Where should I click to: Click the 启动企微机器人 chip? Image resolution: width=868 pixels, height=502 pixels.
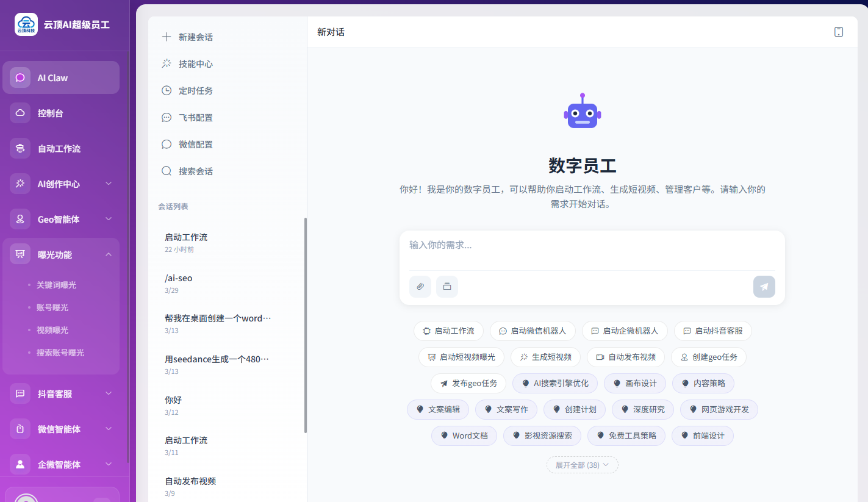625,331
